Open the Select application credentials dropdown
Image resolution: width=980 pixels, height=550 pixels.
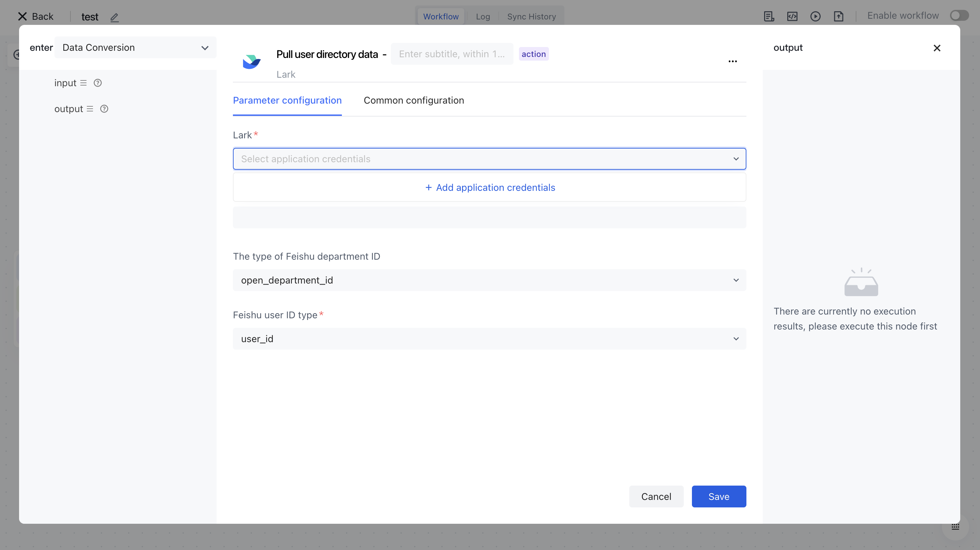click(x=489, y=159)
